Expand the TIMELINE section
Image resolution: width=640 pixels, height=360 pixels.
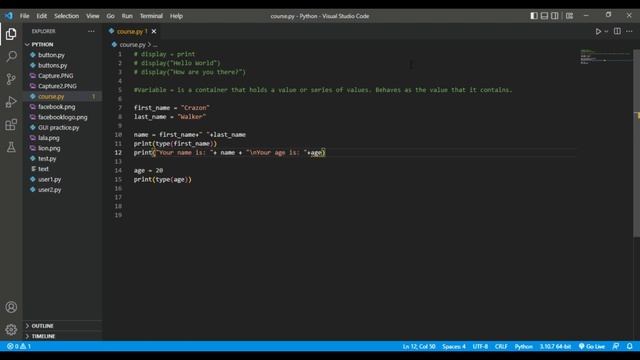pos(62,336)
